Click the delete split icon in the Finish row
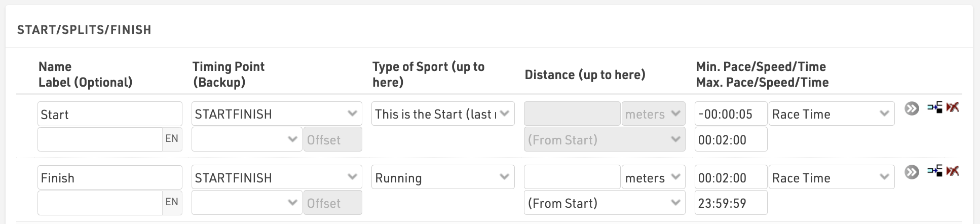Viewport: 980px width, 224px height. 953,171
